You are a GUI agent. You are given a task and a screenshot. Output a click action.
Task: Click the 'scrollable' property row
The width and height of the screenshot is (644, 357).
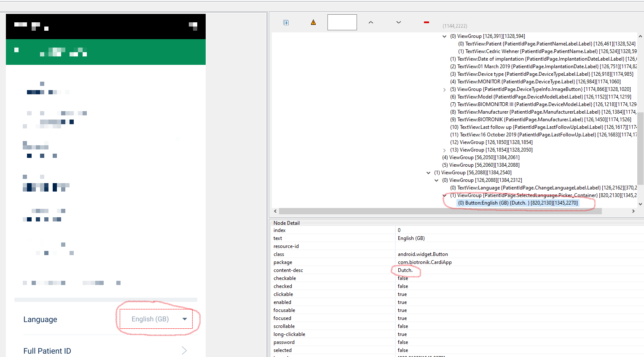pyautogui.click(x=458, y=326)
